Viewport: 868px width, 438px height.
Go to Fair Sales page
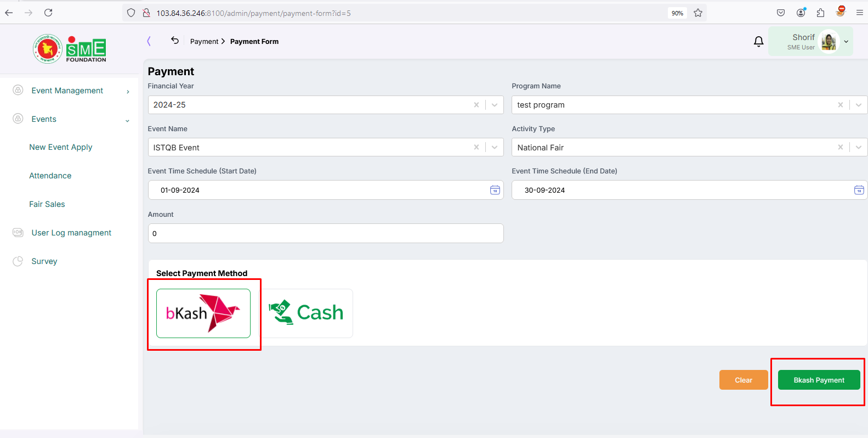point(47,204)
